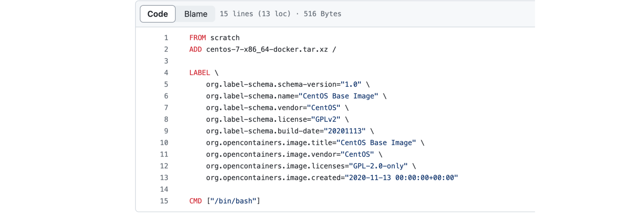This screenshot has height=215, width=644.
Task: Click 'org.label-schema.license' key
Action: click(x=256, y=119)
